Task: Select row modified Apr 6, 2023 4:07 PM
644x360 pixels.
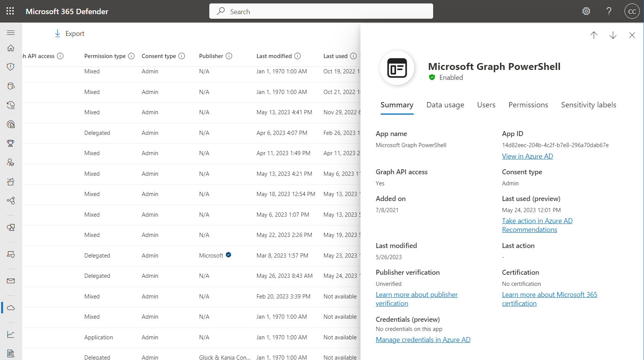Action: [x=191, y=133]
